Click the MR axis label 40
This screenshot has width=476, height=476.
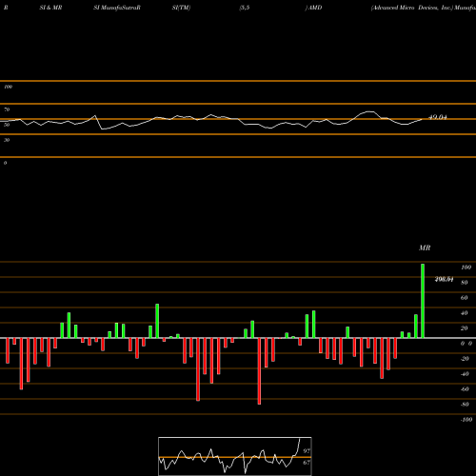(x=465, y=313)
